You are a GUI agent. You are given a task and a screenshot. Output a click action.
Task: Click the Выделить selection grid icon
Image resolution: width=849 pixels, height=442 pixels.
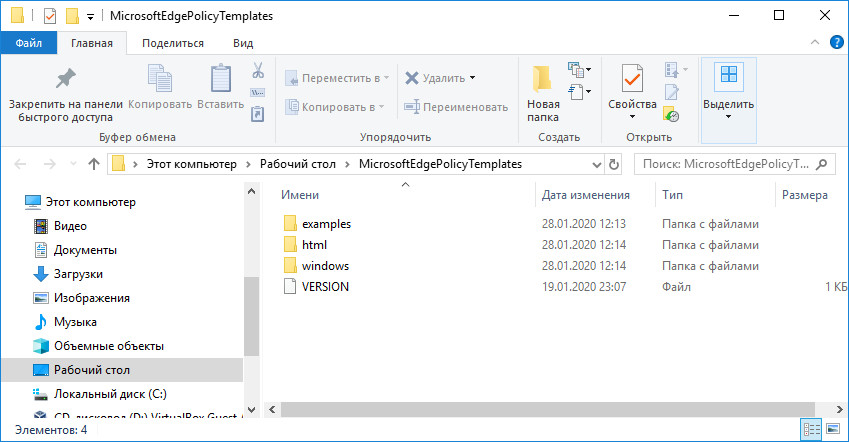(x=728, y=75)
